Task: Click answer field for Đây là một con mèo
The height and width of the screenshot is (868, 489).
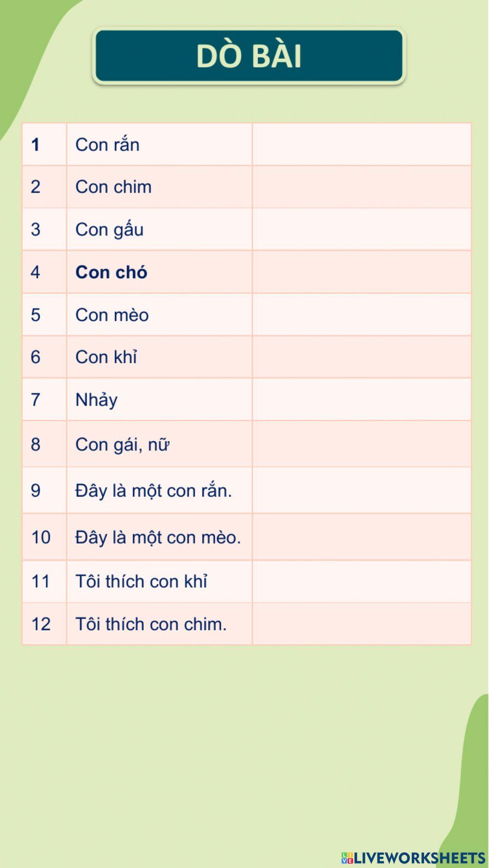Action: point(362,537)
